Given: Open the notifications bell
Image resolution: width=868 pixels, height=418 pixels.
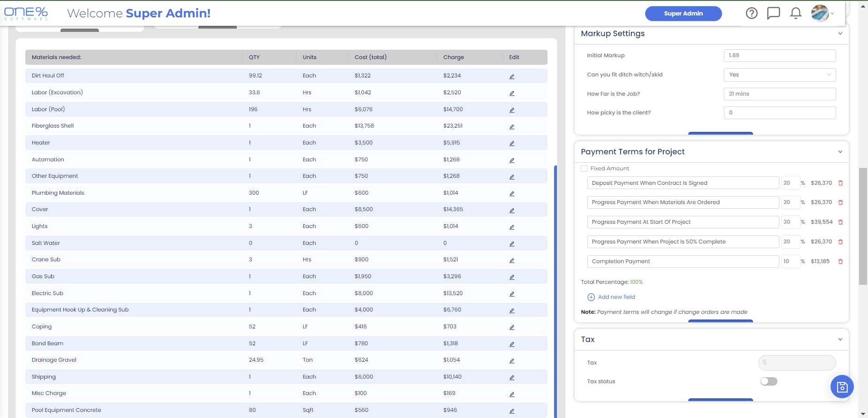Looking at the screenshot, I should (796, 13).
